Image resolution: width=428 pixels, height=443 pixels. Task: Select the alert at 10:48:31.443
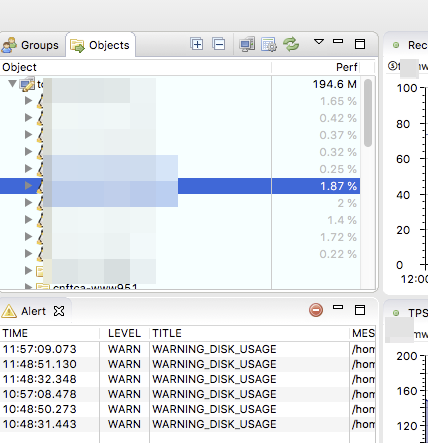[188, 424]
